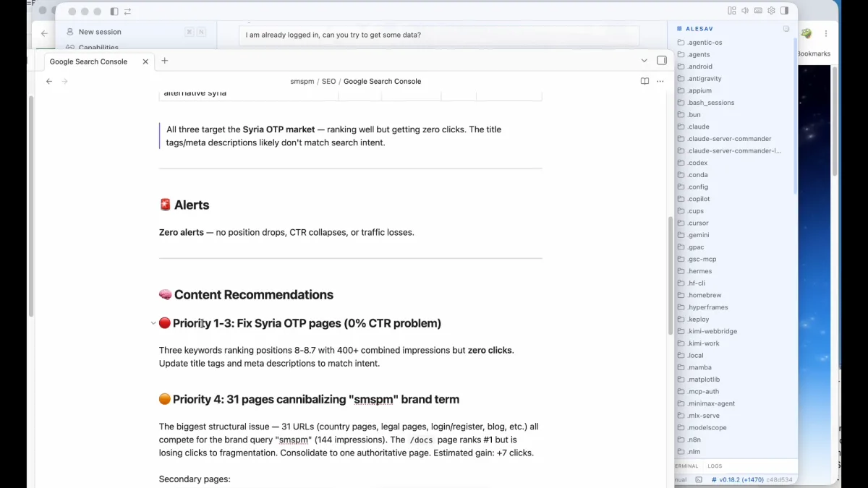Go back with the left arrow in the note header
Screen dimensions: 868x488
[49, 82]
